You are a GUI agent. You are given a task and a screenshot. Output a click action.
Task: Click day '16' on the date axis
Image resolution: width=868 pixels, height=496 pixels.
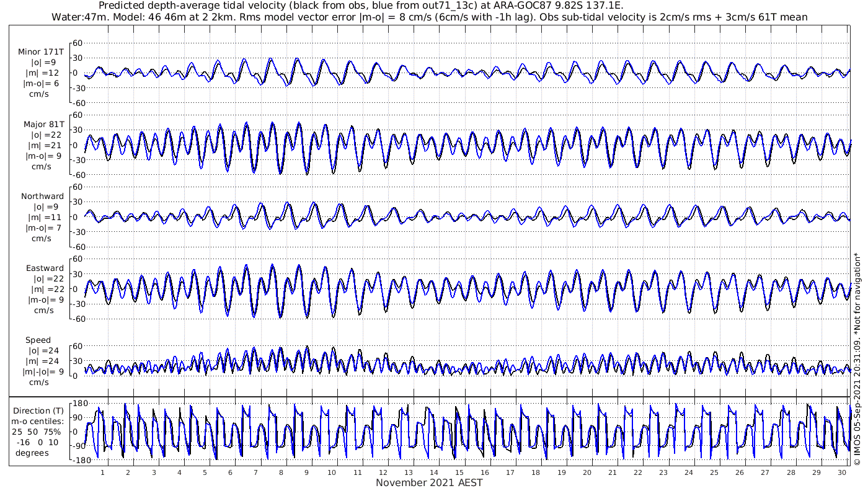click(485, 472)
